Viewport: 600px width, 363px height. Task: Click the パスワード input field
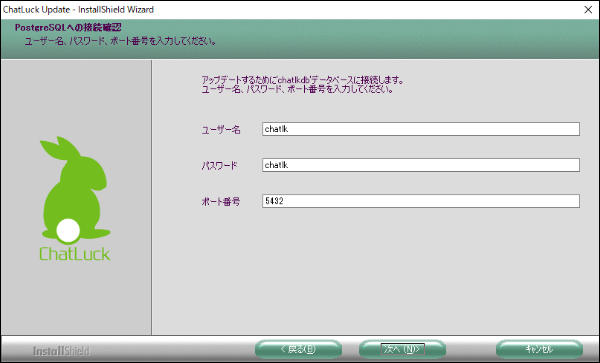[x=421, y=165]
